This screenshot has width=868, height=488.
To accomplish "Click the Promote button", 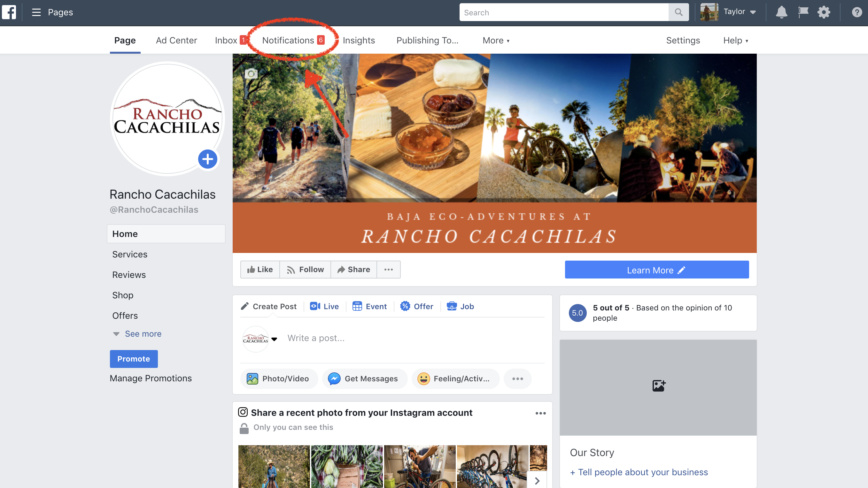I will click(x=134, y=359).
